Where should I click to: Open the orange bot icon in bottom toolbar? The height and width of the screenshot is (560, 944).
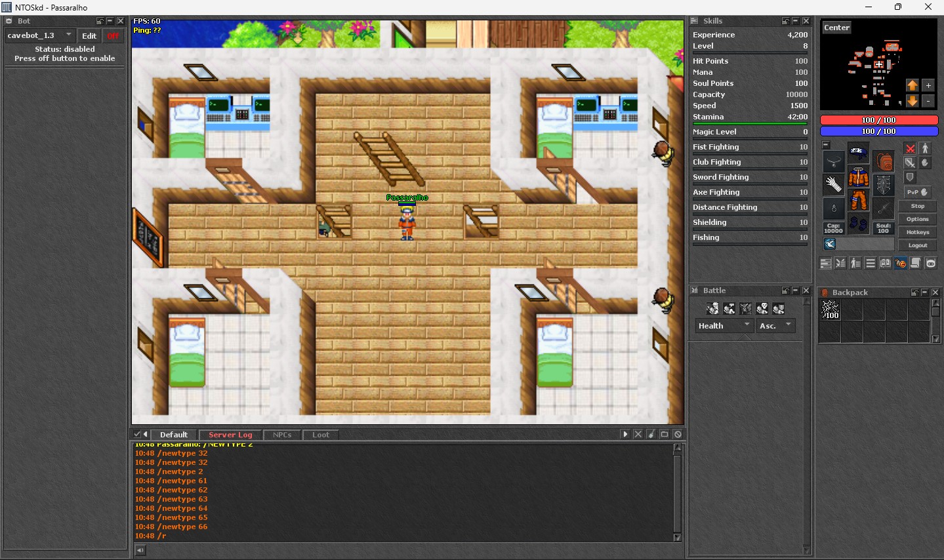[x=901, y=263]
